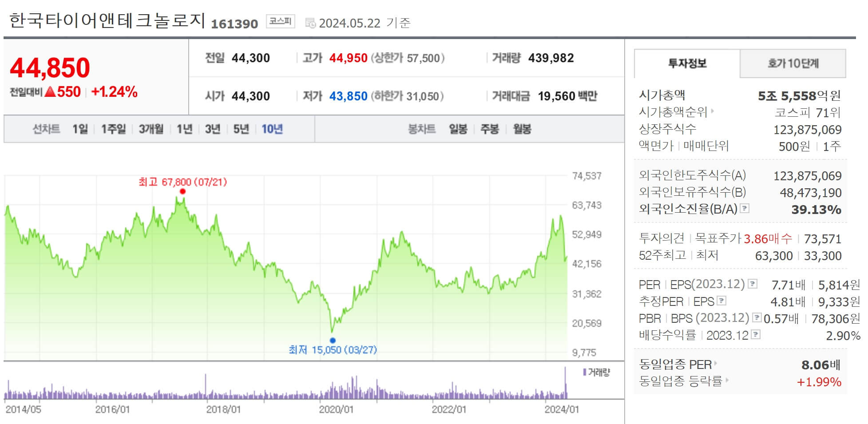The image size is (868, 424).
Task: Select the 5년 line chart period
Action: (x=241, y=129)
